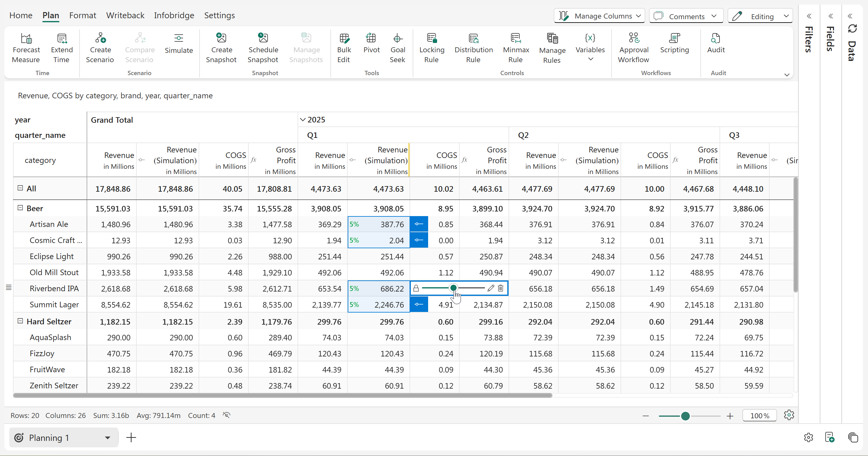The image size is (868, 456).
Task: Open the Approval Workflow tool
Action: pos(634,38)
